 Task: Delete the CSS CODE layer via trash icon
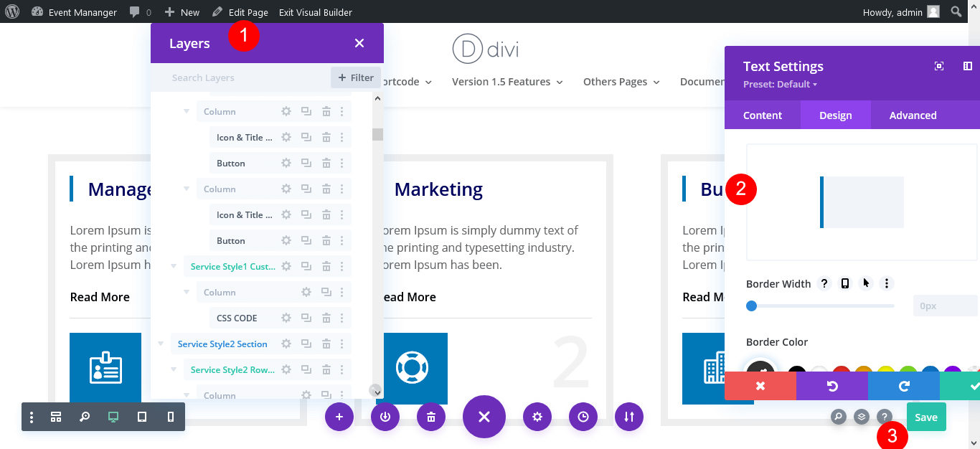tap(326, 318)
